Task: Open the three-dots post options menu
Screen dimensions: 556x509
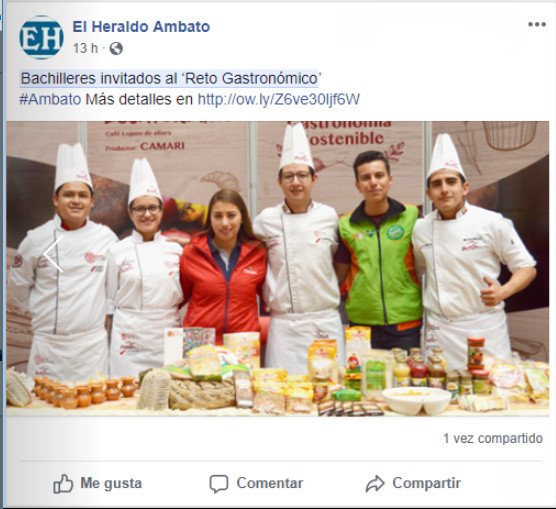Action: click(x=536, y=24)
